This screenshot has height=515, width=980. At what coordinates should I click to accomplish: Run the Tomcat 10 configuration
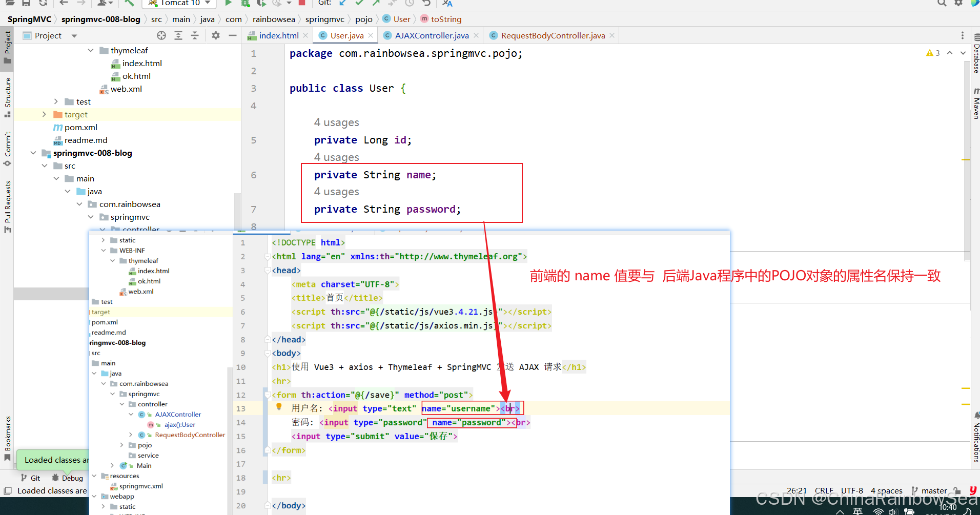[228, 3]
